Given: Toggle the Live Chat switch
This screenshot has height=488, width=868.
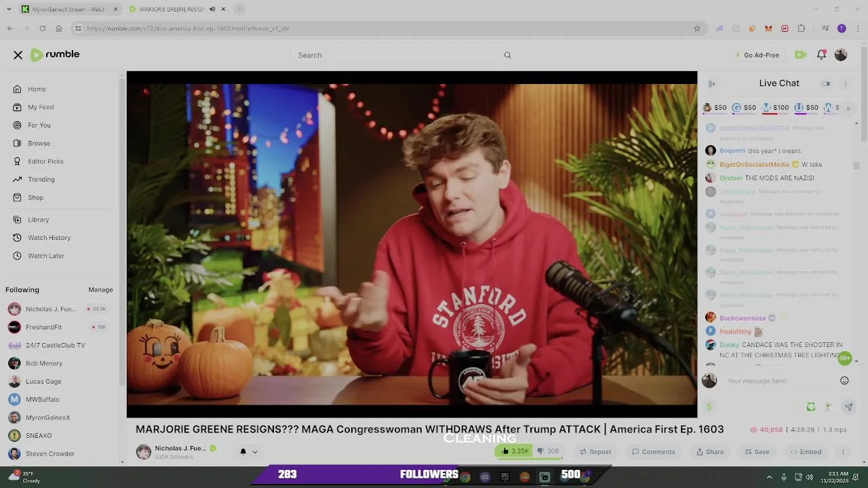Looking at the screenshot, I should click(826, 84).
